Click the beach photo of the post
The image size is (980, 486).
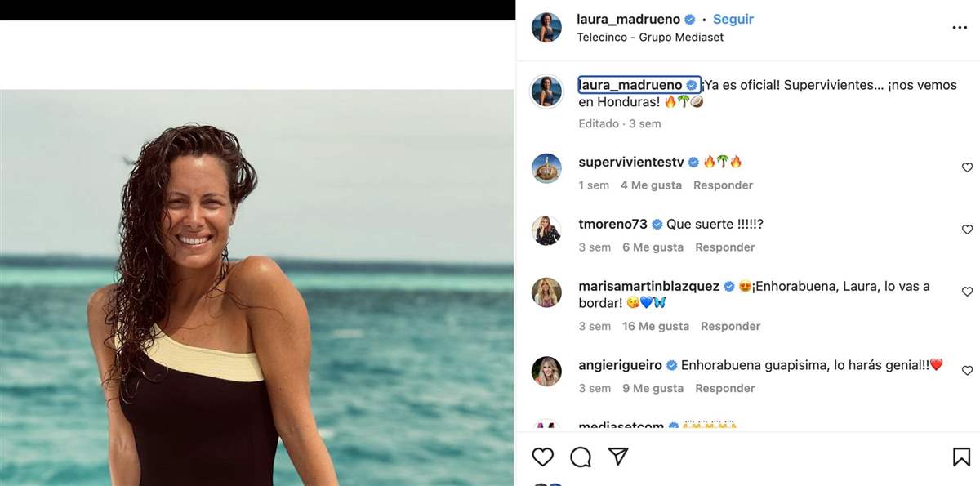coord(256,286)
